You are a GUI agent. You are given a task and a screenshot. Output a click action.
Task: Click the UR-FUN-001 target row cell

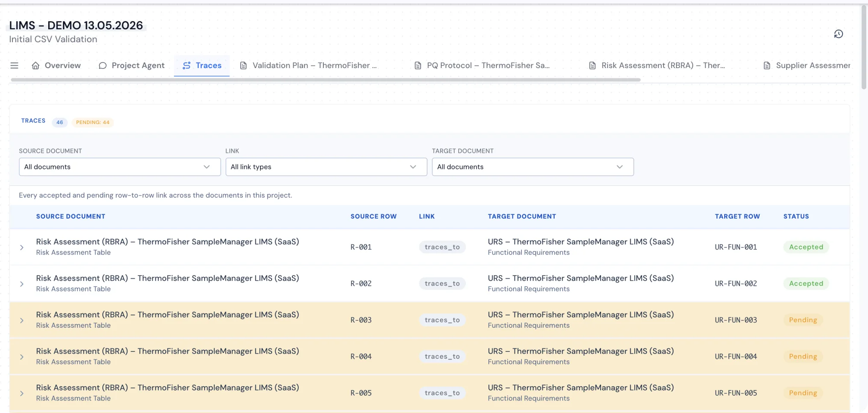click(736, 247)
